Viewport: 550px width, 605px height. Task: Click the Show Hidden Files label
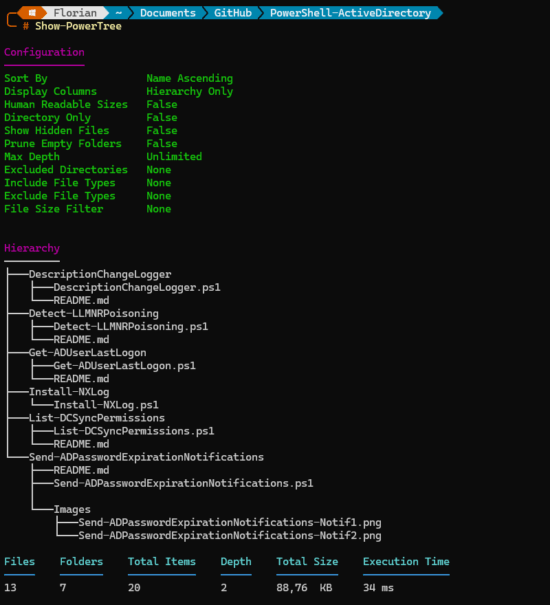click(57, 130)
